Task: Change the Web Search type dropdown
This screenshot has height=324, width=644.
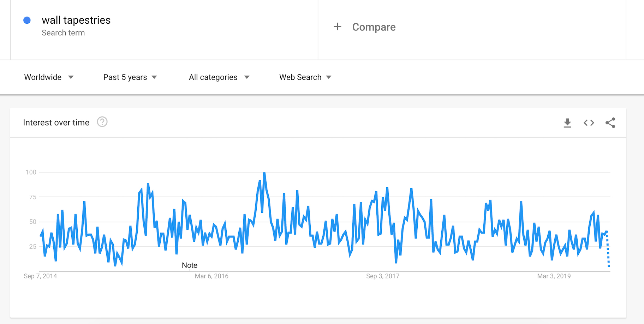Action: [305, 77]
